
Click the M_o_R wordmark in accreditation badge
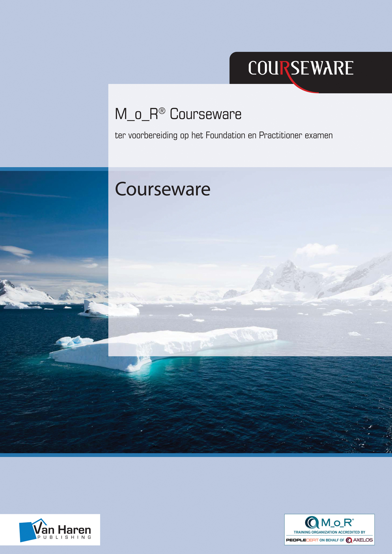[x=337, y=523]
